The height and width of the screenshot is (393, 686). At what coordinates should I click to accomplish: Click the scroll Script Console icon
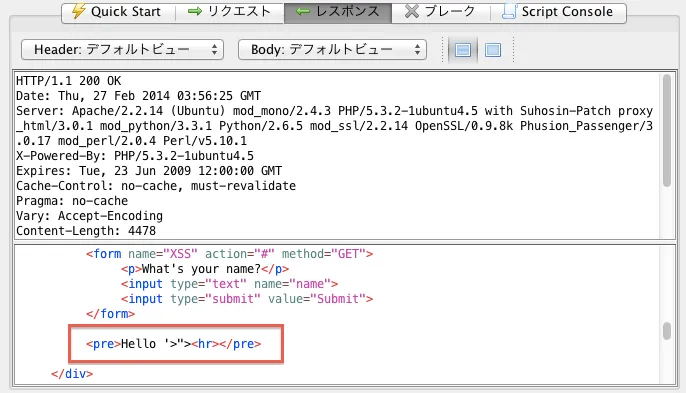point(509,11)
